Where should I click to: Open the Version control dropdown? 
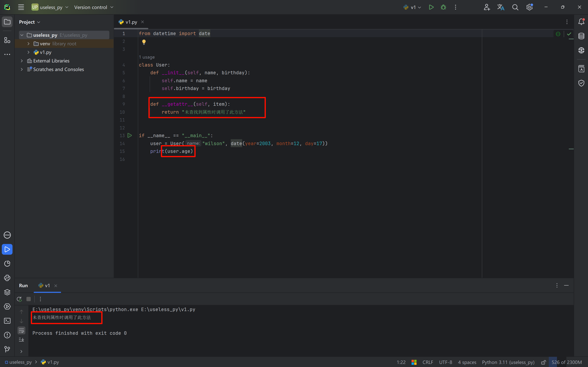pos(94,7)
